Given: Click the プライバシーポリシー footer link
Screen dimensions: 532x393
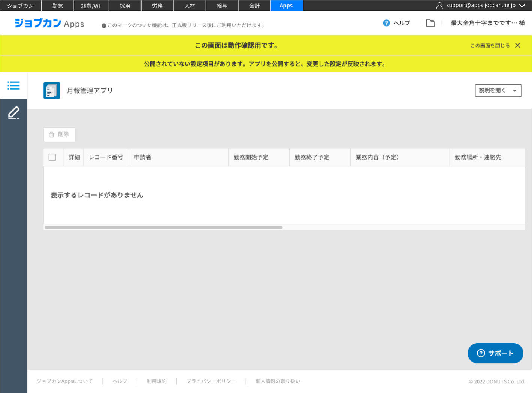Looking at the screenshot, I should (211, 381).
